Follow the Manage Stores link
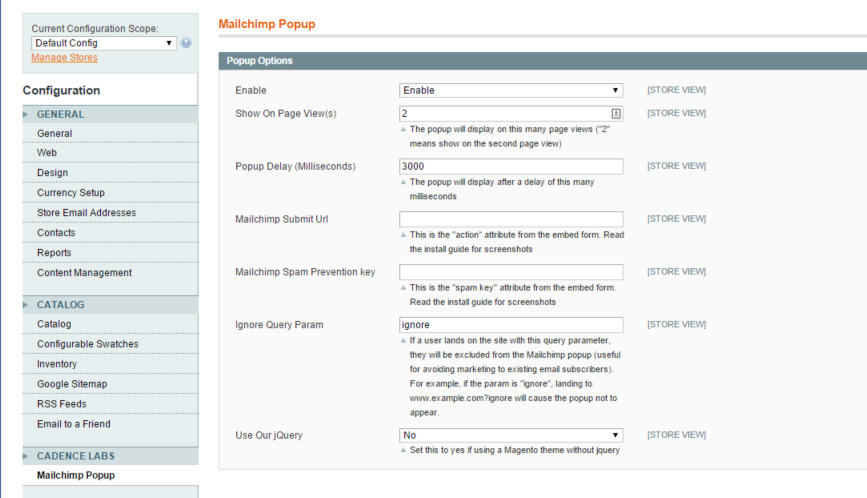The width and height of the screenshot is (867, 498). pos(64,57)
